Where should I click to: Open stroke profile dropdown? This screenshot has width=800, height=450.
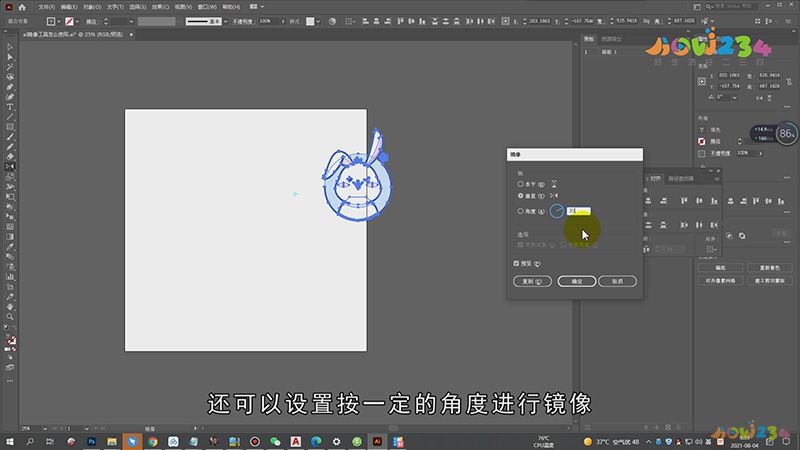226,21
